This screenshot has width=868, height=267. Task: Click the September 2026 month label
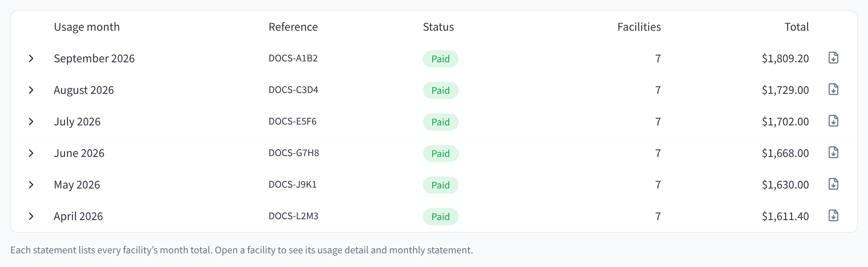coord(94,58)
